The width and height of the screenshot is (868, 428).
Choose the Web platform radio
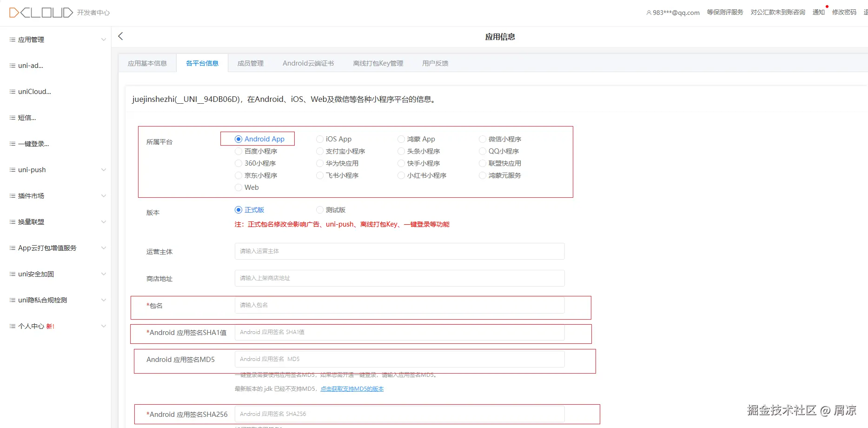(x=239, y=187)
